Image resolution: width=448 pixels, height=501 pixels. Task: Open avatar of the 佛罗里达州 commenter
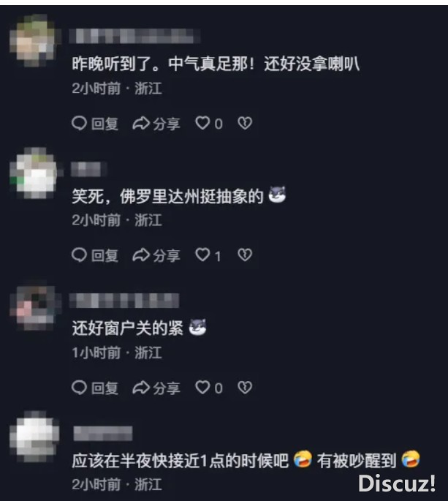pos(35,173)
